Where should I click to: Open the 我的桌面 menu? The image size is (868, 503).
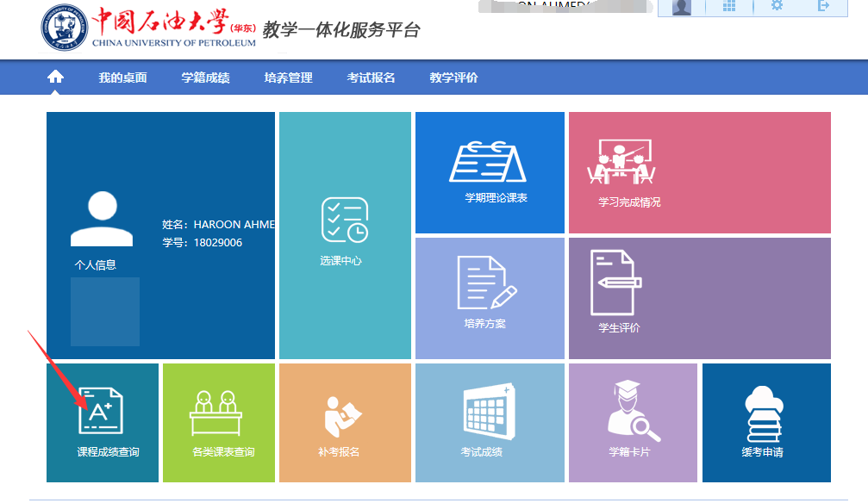point(122,78)
